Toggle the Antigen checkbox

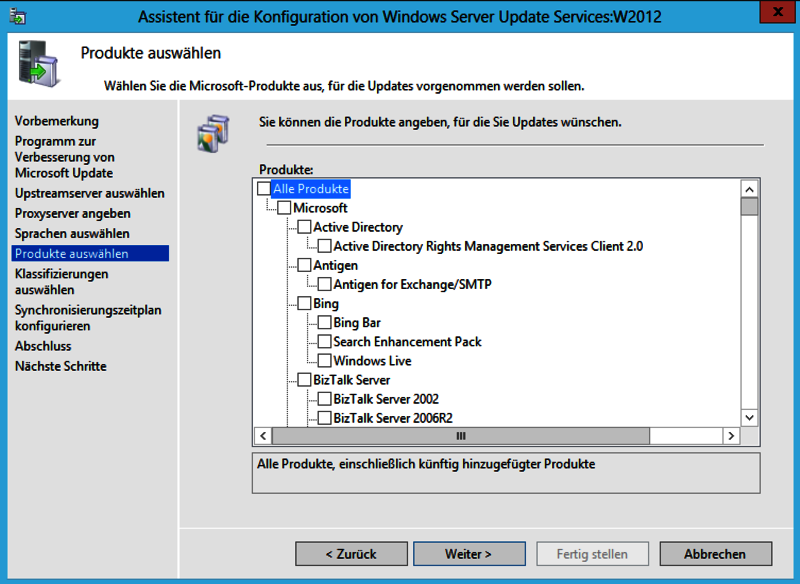click(x=304, y=265)
